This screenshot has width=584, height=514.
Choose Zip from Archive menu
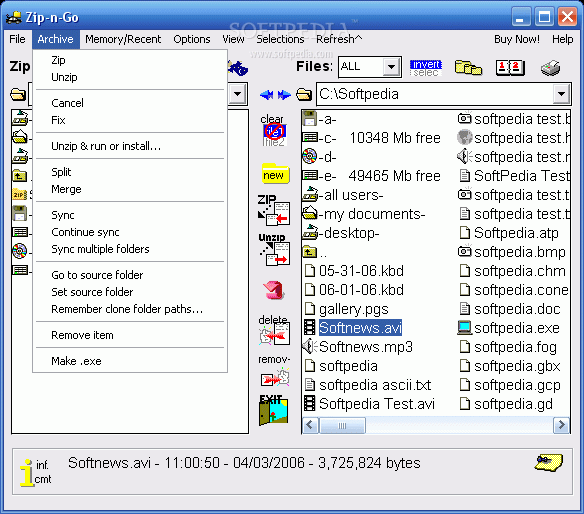click(130, 60)
